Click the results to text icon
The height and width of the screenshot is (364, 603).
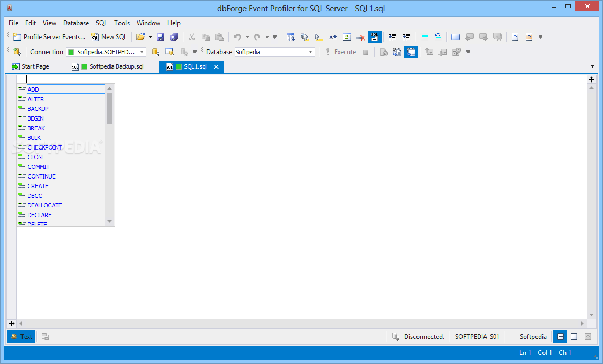pyautogui.click(x=397, y=52)
